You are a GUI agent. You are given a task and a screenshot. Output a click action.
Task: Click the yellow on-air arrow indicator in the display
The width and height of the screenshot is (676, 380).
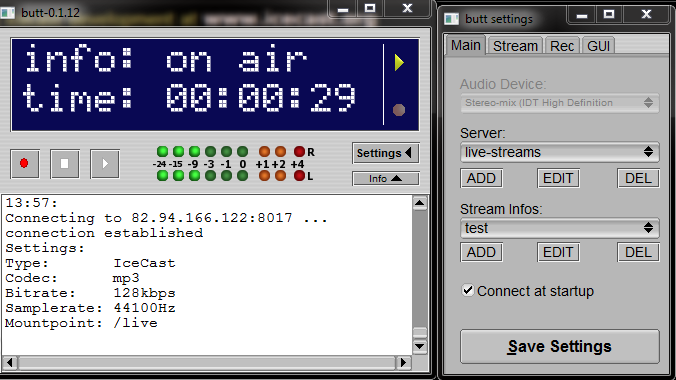pos(399,63)
